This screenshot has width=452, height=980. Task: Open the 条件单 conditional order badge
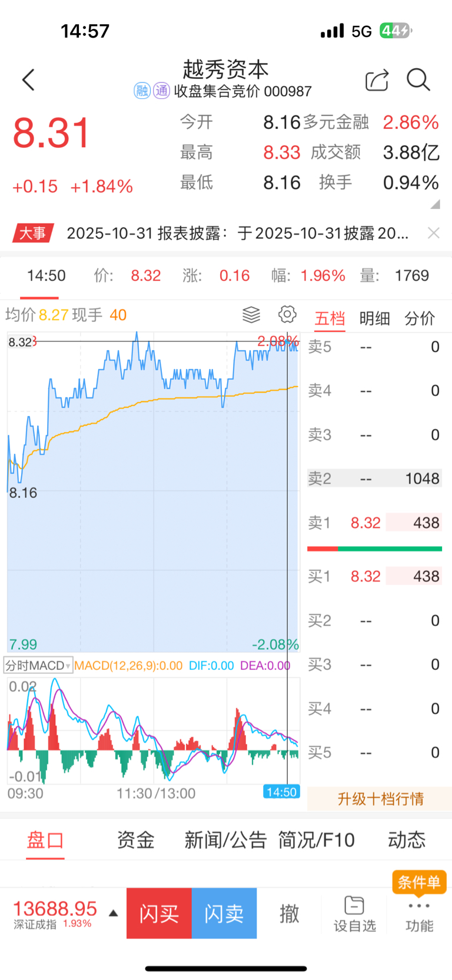(419, 882)
